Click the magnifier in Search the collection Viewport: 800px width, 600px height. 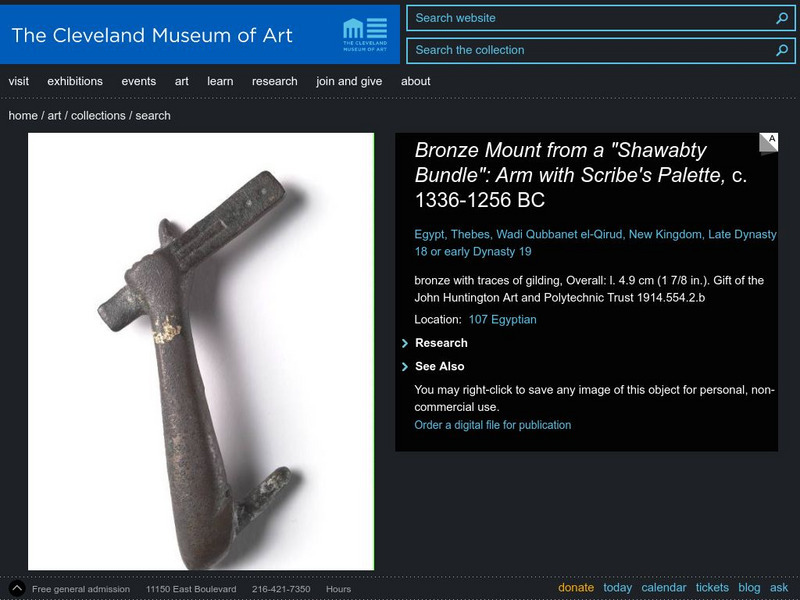coord(782,50)
